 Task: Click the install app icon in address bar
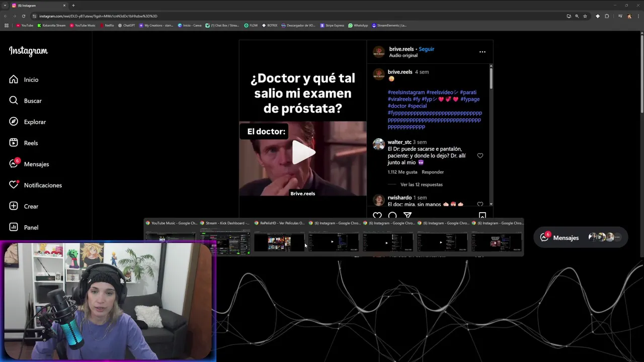coord(569,16)
